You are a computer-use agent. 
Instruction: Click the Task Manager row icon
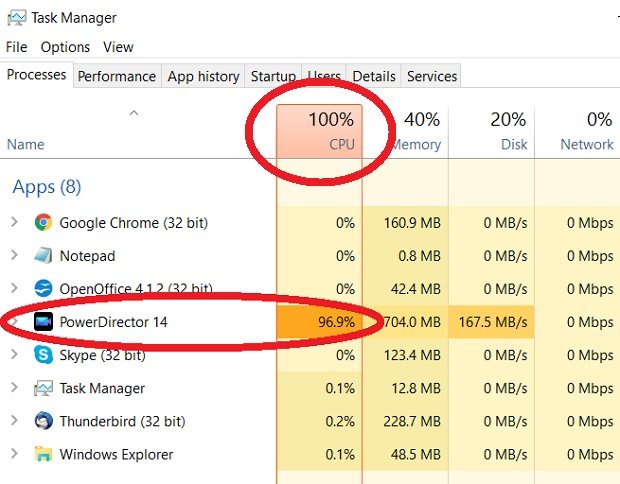click(43, 388)
